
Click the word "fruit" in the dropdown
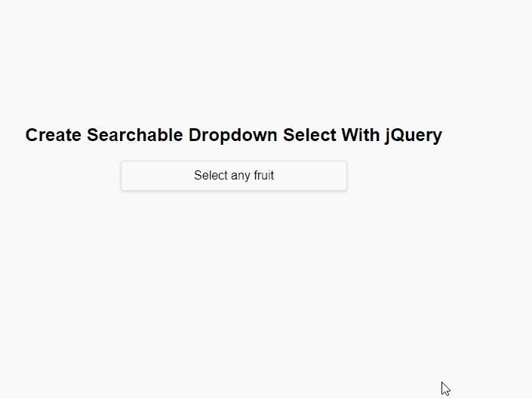click(262, 176)
